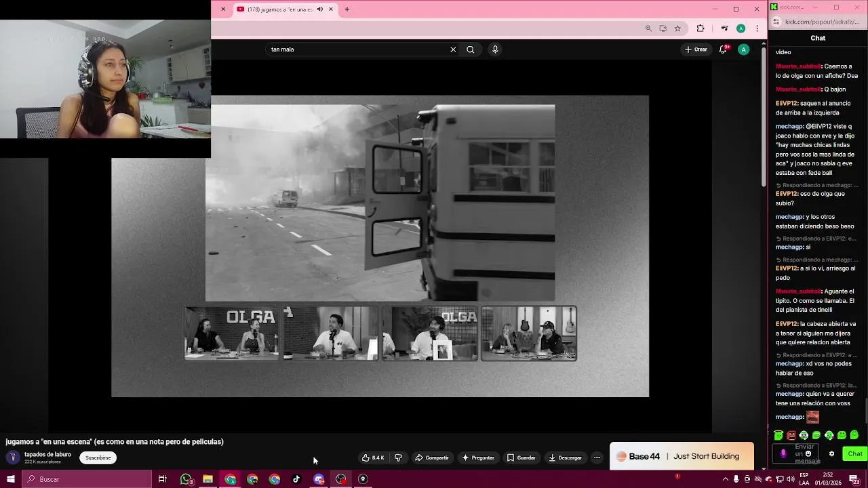
Task: Open Chrome three-dot menu
Action: pos(757,28)
